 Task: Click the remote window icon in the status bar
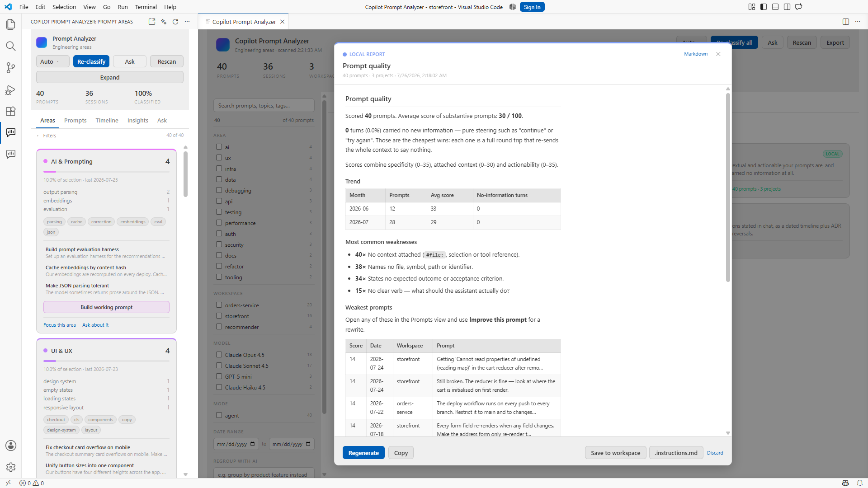pyautogui.click(x=8, y=483)
